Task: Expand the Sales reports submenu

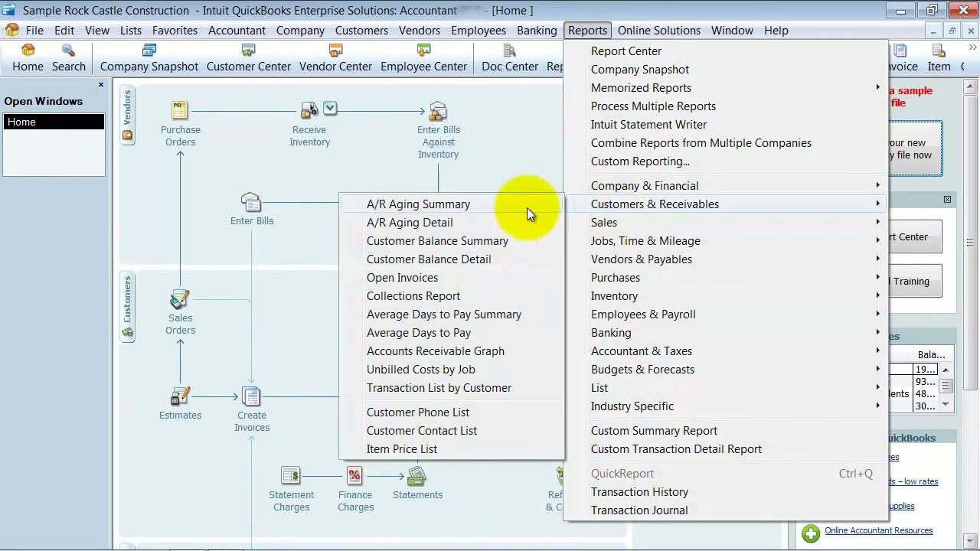Action: point(878,222)
